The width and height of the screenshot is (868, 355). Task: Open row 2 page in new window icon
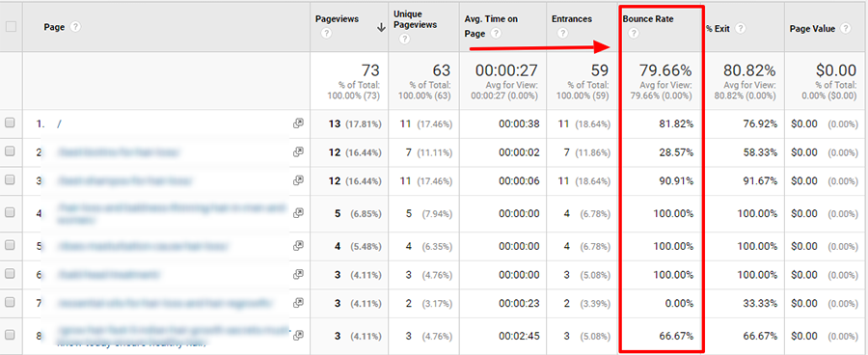coord(298,151)
